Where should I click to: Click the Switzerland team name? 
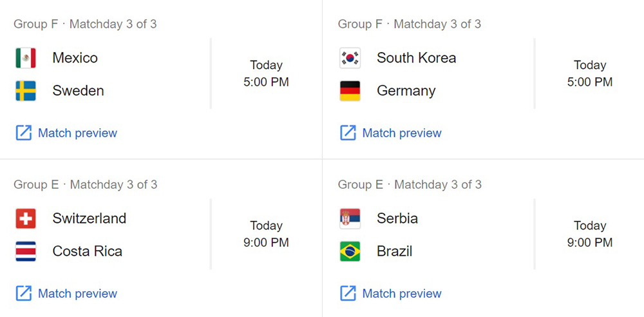(90, 218)
